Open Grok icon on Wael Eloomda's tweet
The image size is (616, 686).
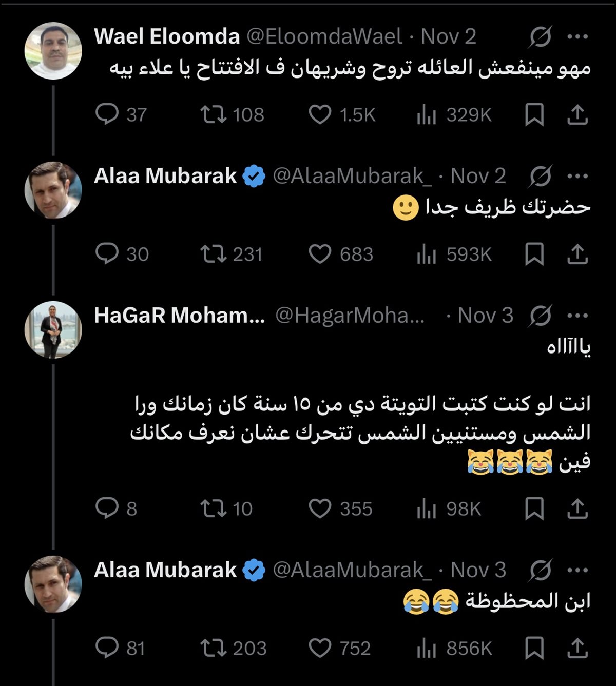pos(541,36)
